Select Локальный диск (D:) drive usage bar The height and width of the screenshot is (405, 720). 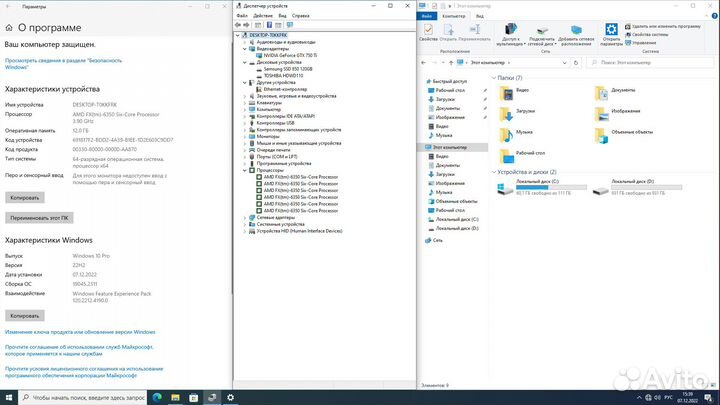(x=647, y=187)
